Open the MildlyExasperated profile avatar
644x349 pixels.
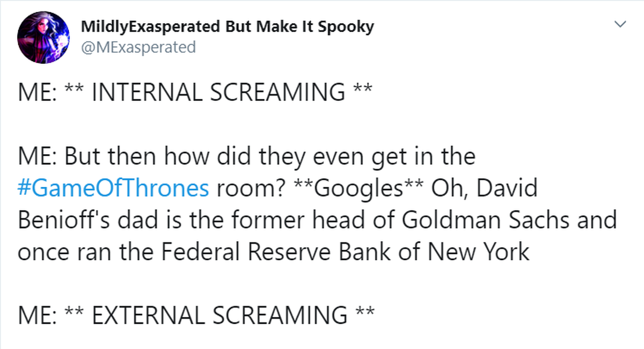point(43,37)
